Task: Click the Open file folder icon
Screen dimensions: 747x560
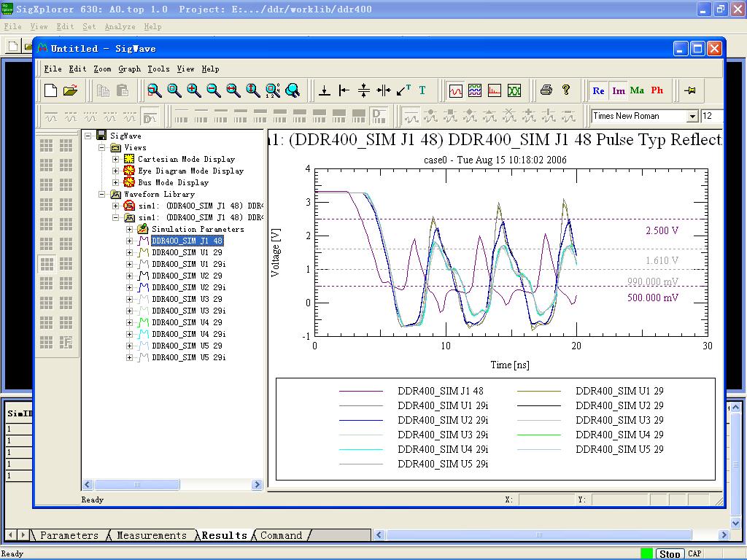Action: 70,90
